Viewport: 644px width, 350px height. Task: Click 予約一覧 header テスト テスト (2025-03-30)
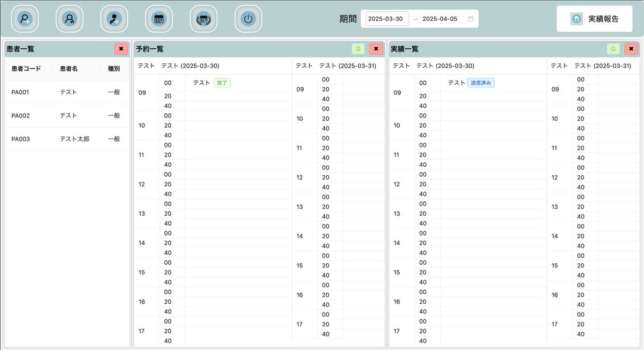pyautogui.click(x=179, y=65)
